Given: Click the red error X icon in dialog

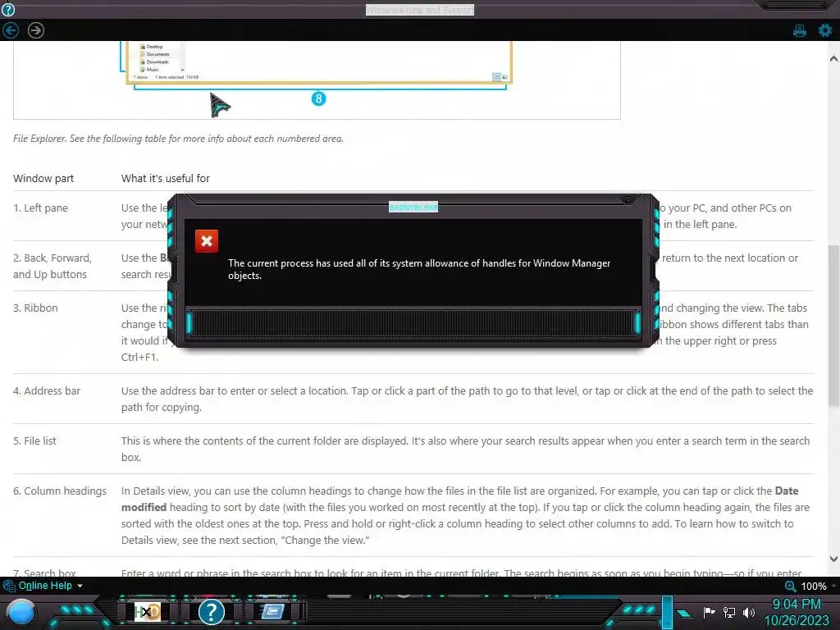Looking at the screenshot, I should 207,241.
